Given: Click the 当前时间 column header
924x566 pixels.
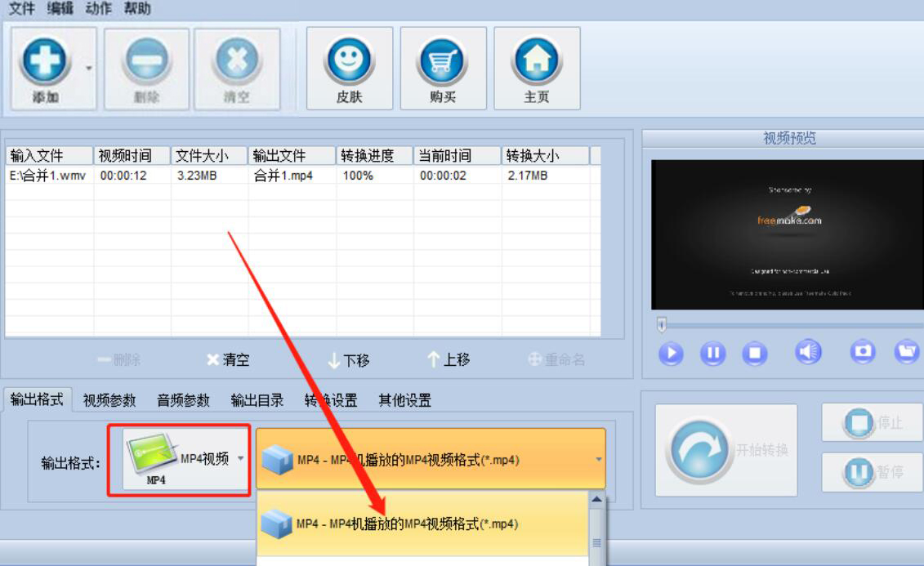Looking at the screenshot, I should click(458, 155).
